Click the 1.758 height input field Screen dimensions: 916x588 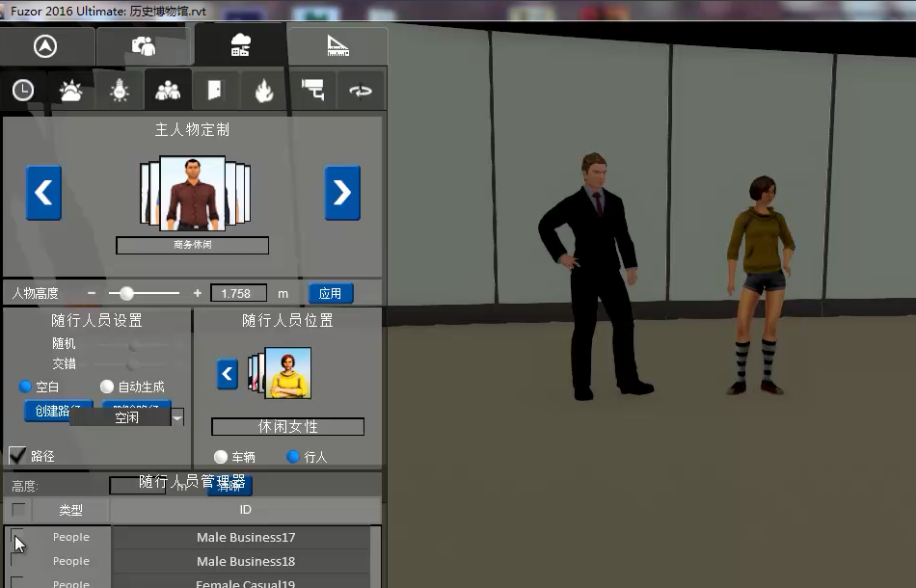coord(238,293)
